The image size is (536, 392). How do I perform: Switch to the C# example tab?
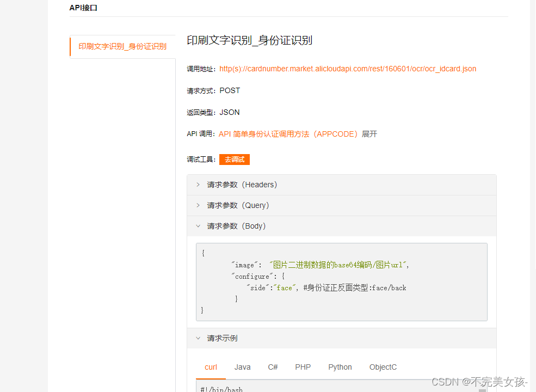[273, 367]
